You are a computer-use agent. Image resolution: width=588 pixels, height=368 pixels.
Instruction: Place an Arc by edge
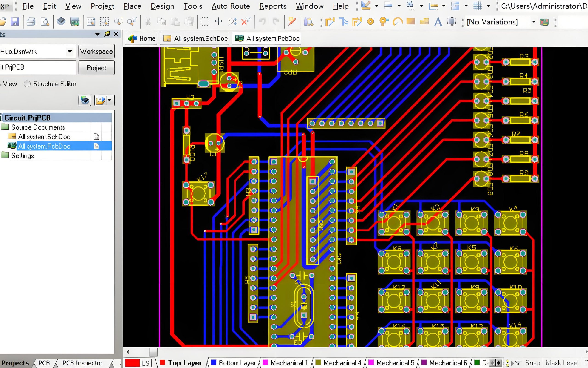398,22
